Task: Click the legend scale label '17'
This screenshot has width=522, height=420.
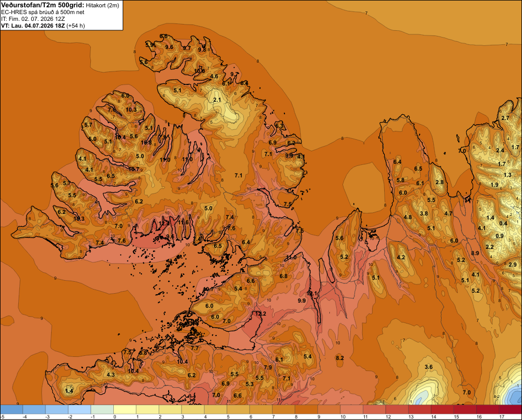Action: pyautogui.click(x=501, y=417)
